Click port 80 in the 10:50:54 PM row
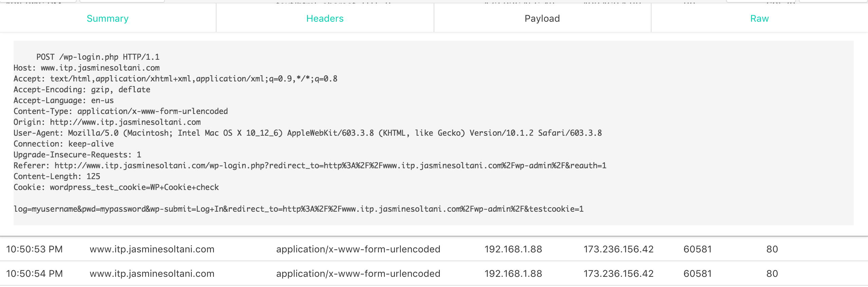 click(772, 274)
